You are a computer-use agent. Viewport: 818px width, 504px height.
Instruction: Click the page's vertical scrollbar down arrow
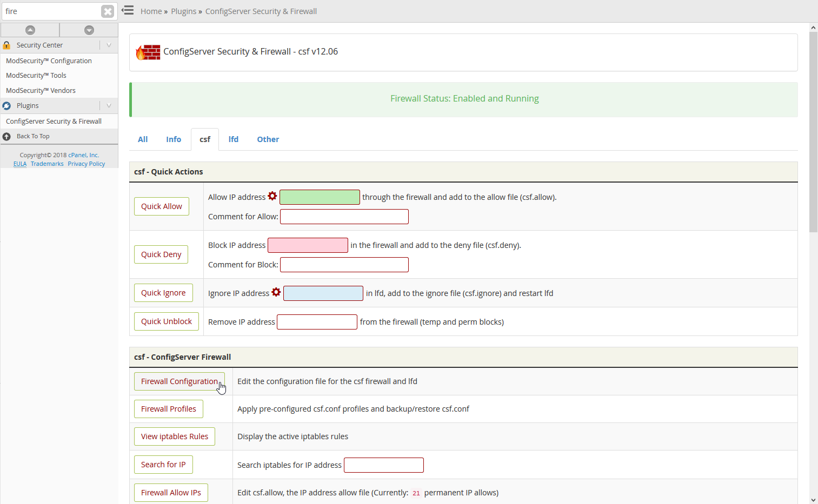tap(813, 500)
